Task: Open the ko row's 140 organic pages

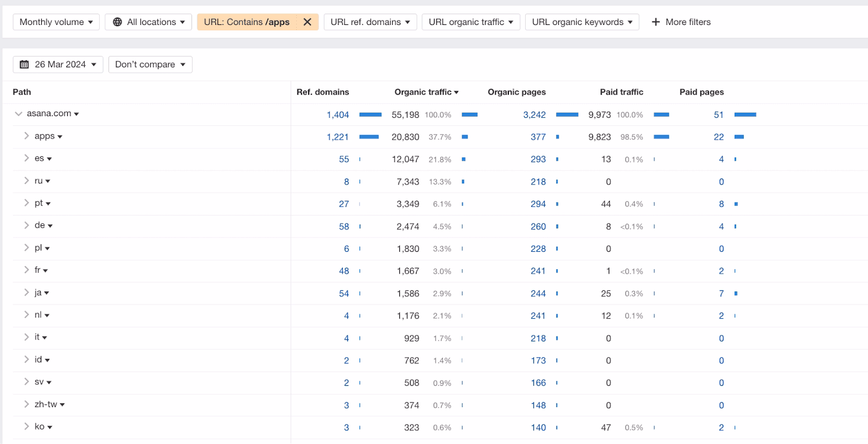Action: coord(538,428)
